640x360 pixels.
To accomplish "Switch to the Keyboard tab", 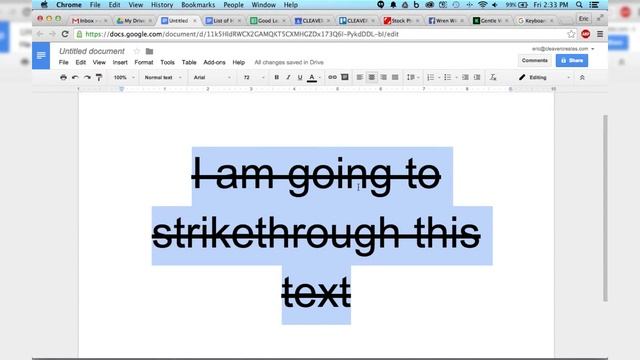I will click(535, 20).
